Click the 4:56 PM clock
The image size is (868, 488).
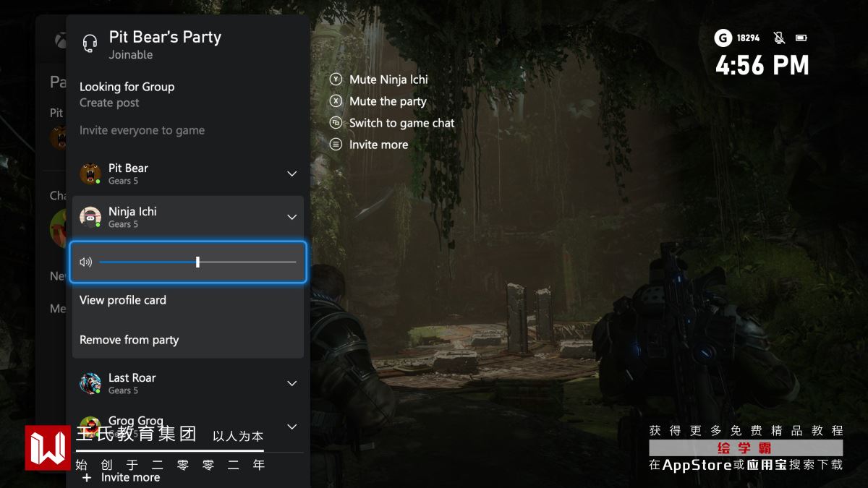(762, 66)
